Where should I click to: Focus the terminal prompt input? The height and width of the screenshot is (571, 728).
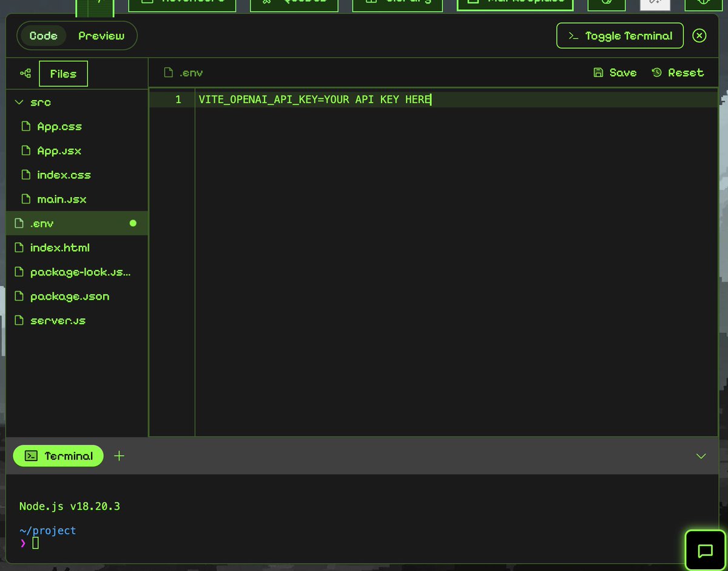[x=35, y=543]
